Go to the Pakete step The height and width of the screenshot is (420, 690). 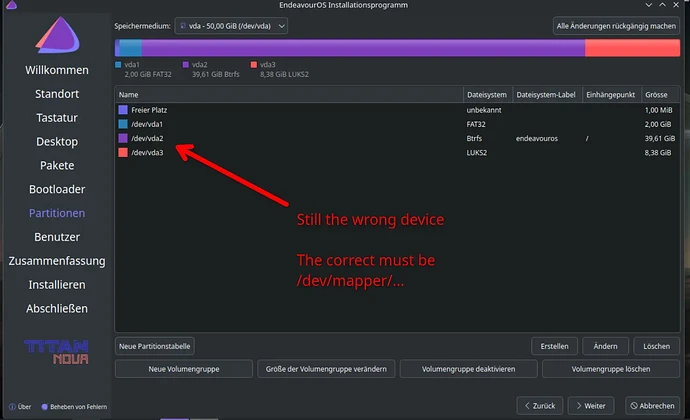point(57,165)
